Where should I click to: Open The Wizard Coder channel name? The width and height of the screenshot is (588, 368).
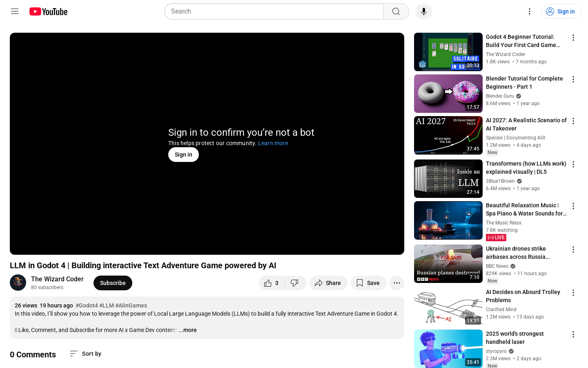57,279
